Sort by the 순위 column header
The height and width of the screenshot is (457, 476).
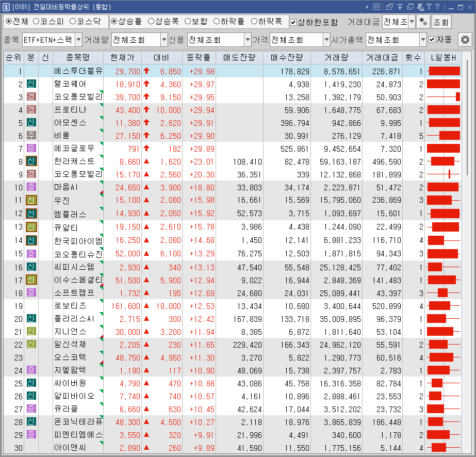click(x=13, y=57)
